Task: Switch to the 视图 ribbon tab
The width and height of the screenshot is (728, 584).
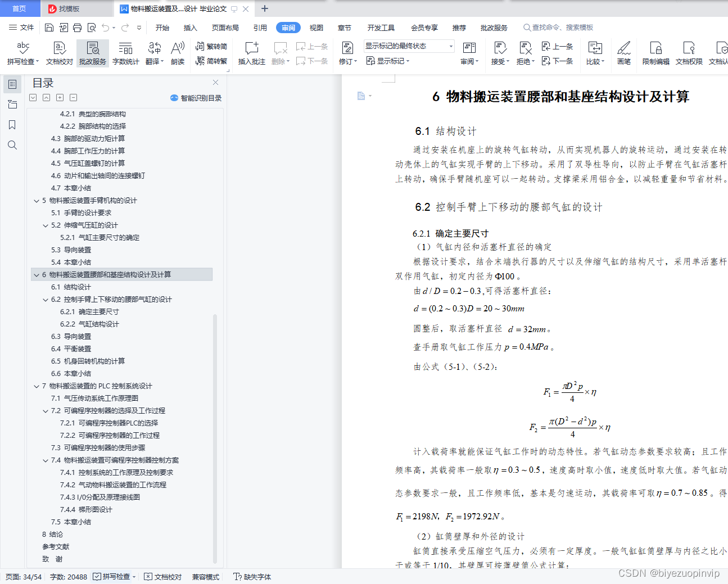Action: (x=316, y=28)
